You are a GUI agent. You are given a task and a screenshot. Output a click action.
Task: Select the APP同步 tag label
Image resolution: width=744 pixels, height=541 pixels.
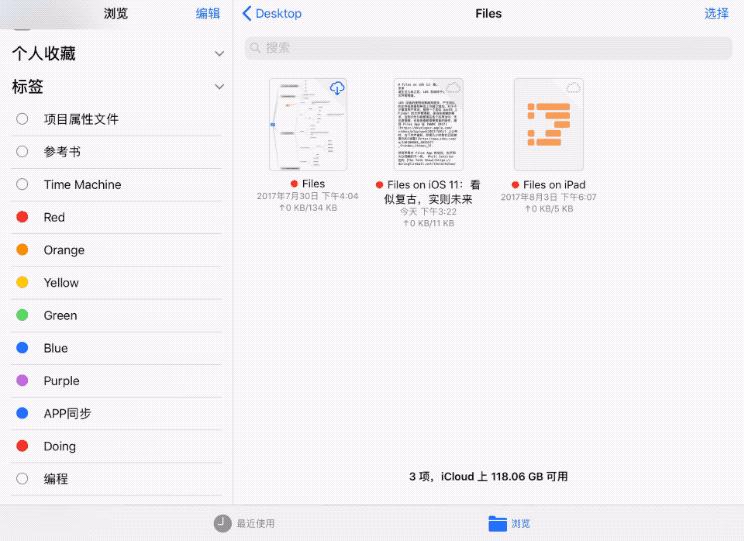tap(67, 414)
